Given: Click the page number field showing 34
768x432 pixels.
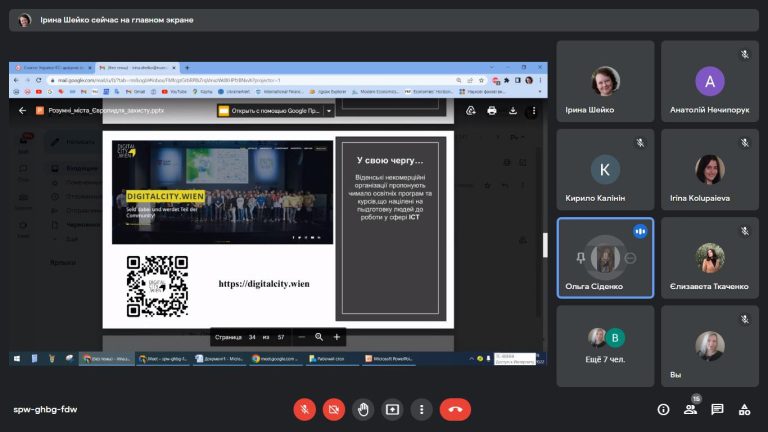Looking at the screenshot, I should 252,337.
